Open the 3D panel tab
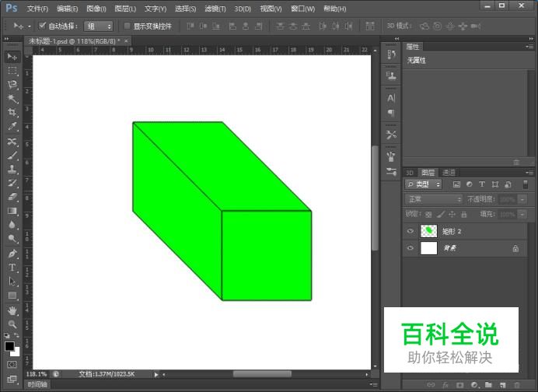The image size is (538, 392). pos(410,173)
